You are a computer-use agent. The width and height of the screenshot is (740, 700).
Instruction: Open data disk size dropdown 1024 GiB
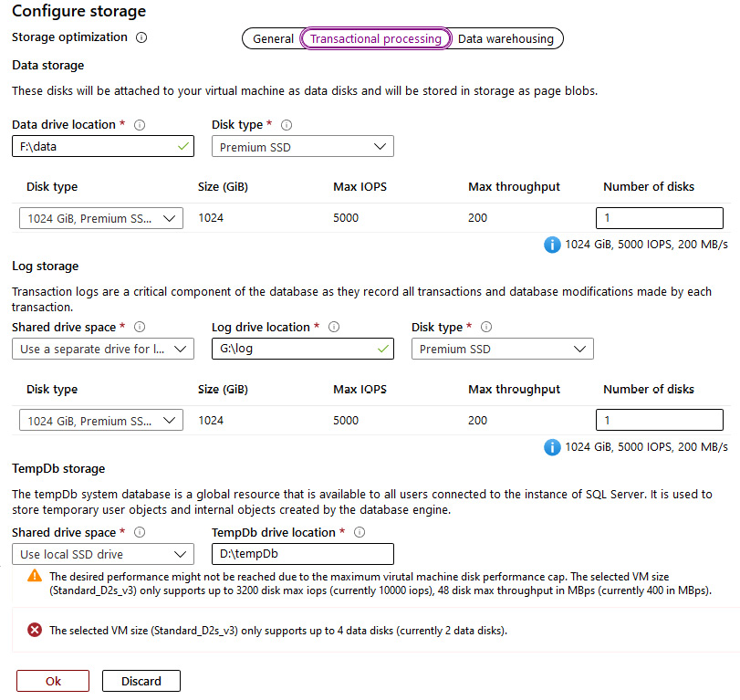click(x=101, y=218)
